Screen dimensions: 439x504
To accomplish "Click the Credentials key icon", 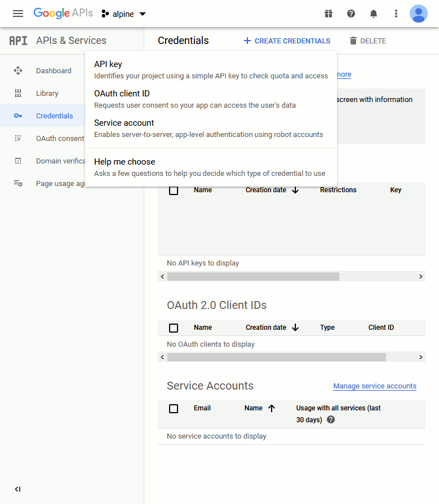I will pyautogui.click(x=18, y=116).
